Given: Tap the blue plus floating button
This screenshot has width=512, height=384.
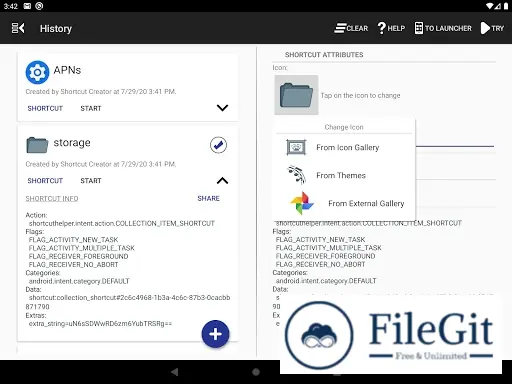Looking at the screenshot, I should pos(215,334).
